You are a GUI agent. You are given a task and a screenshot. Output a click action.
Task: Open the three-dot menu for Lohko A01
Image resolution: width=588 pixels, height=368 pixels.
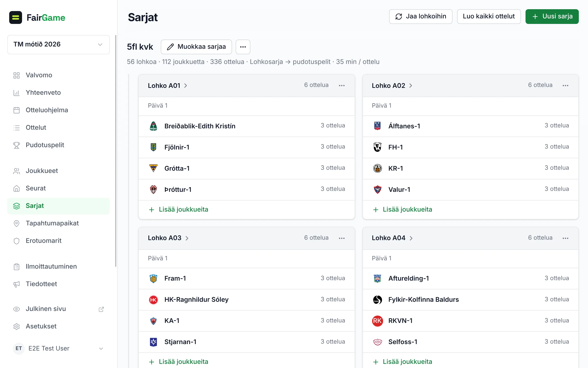(x=342, y=85)
